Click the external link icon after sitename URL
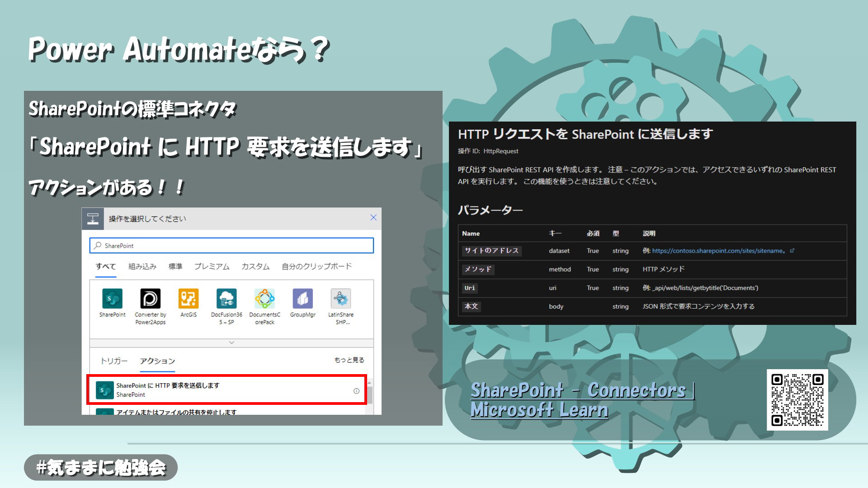Screen dimensions: 868x488 [792, 250]
